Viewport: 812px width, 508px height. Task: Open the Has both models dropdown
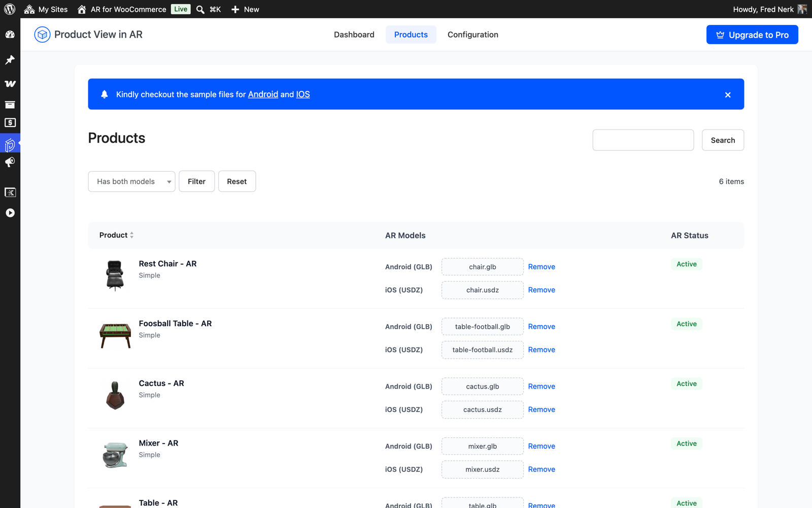pyautogui.click(x=131, y=181)
